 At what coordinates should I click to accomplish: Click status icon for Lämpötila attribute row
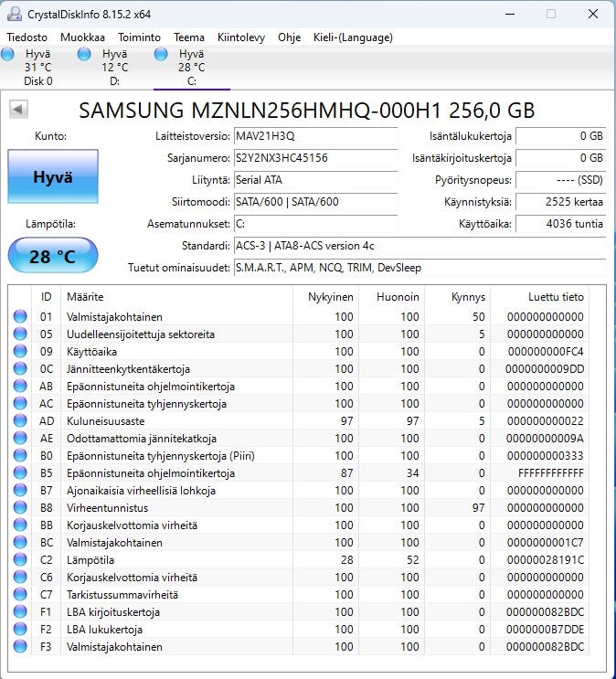click(20, 560)
